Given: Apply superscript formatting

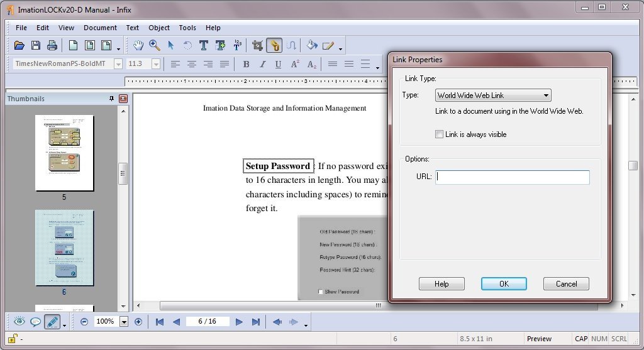Looking at the screenshot, I should point(295,64).
